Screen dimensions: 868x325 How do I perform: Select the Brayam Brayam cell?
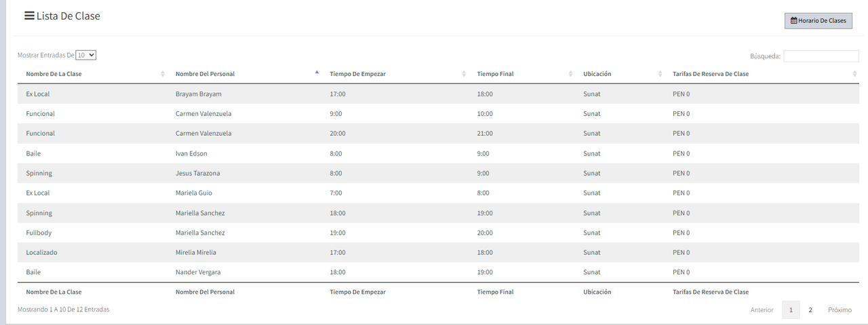click(x=198, y=94)
